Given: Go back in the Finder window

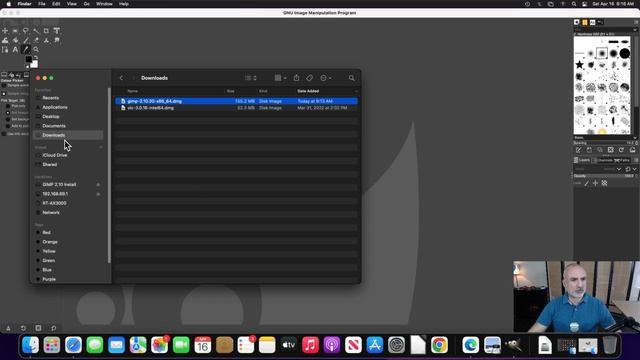Looking at the screenshot, I should [x=121, y=78].
